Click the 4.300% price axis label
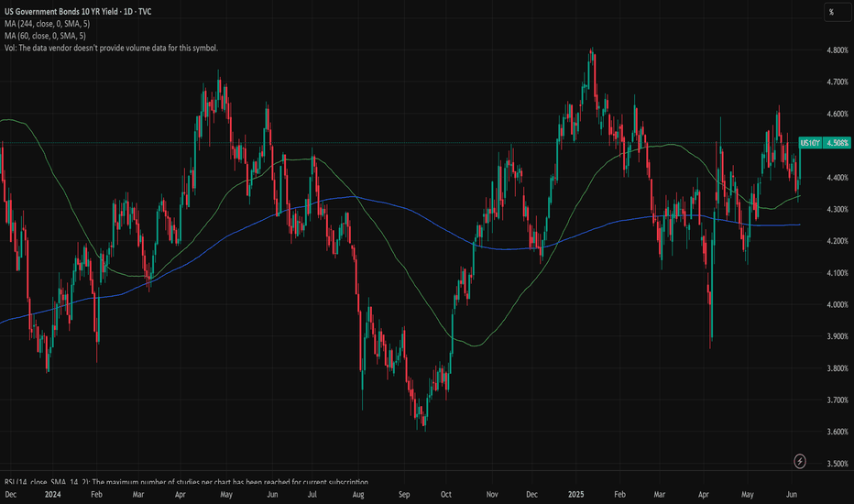This screenshot has width=854, height=504. tap(838, 209)
